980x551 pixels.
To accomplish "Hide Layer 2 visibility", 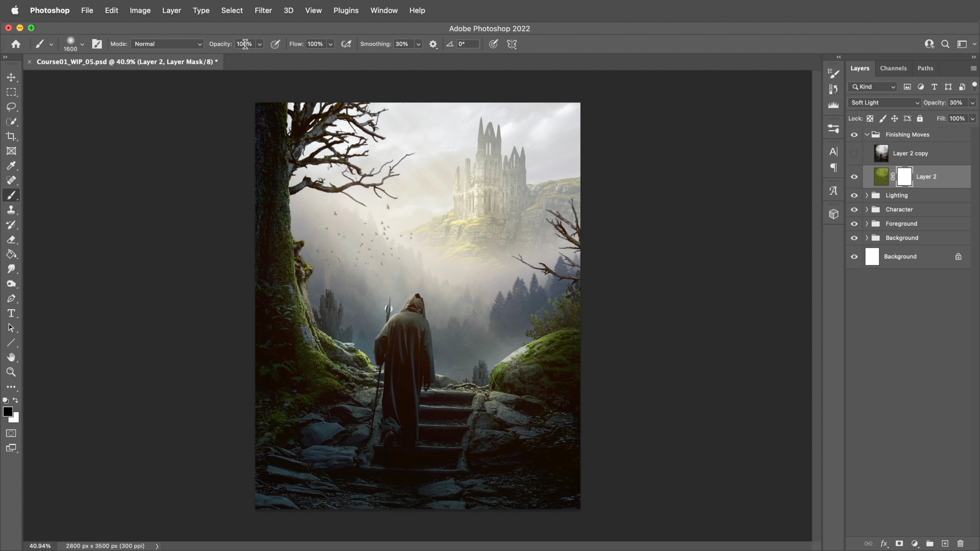I will [x=854, y=177].
